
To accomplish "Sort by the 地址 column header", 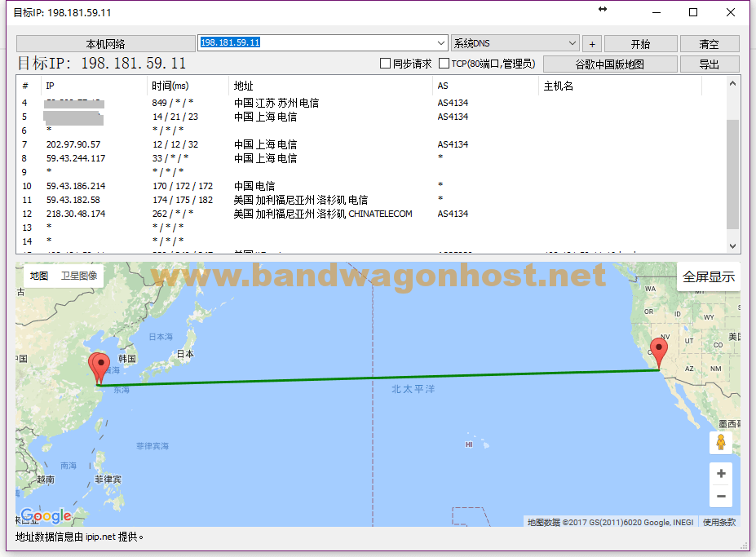I will click(331, 86).
